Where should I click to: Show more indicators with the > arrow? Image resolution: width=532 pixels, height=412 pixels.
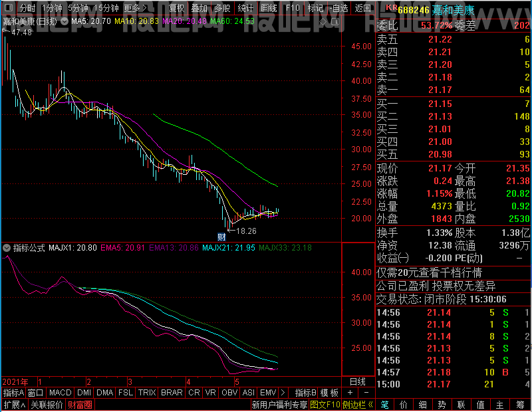[x=283, y=393]
